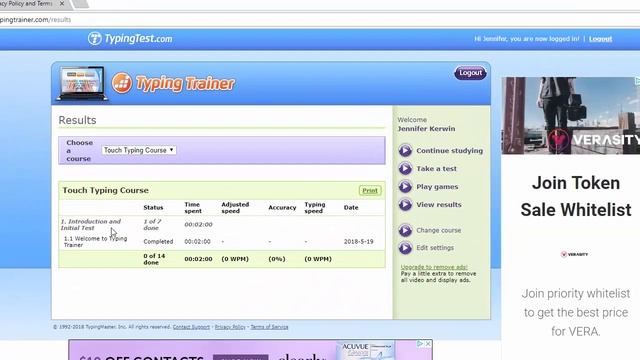Click the Verasity ad image
640x360 pixels.
pyautogui.click(x=571, y=116)
